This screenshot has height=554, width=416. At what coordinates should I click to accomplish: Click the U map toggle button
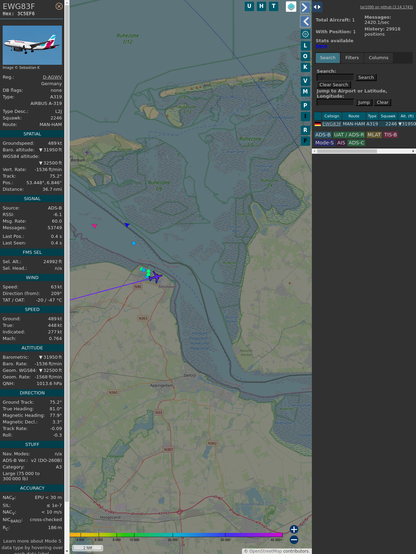click(249, 6)
